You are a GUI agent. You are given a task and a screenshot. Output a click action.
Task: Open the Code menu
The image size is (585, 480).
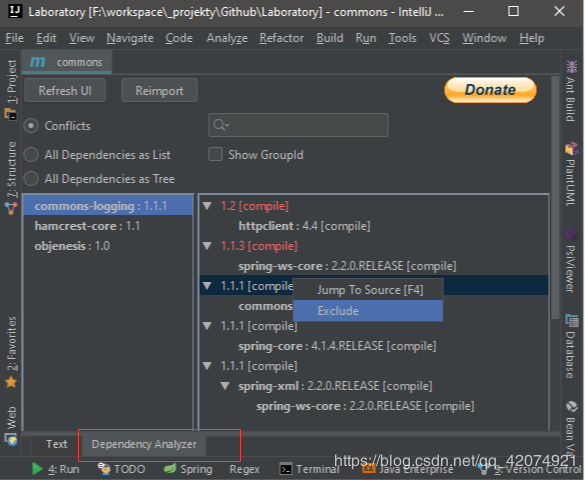click(179, 38)
